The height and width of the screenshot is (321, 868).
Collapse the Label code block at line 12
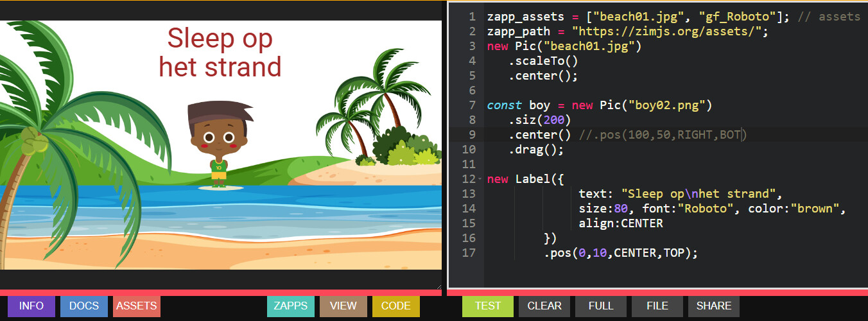(x=480, y=179)
